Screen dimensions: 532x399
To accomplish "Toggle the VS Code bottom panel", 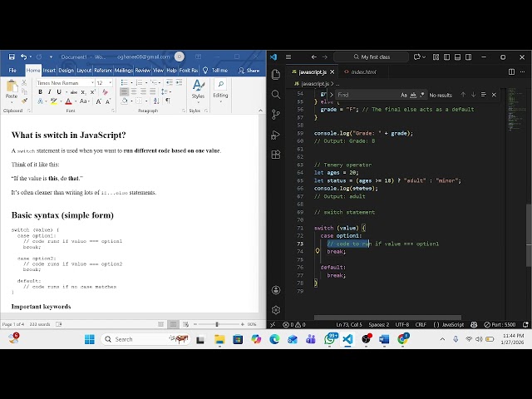I will pyautogui.click(x=458, y=57).
